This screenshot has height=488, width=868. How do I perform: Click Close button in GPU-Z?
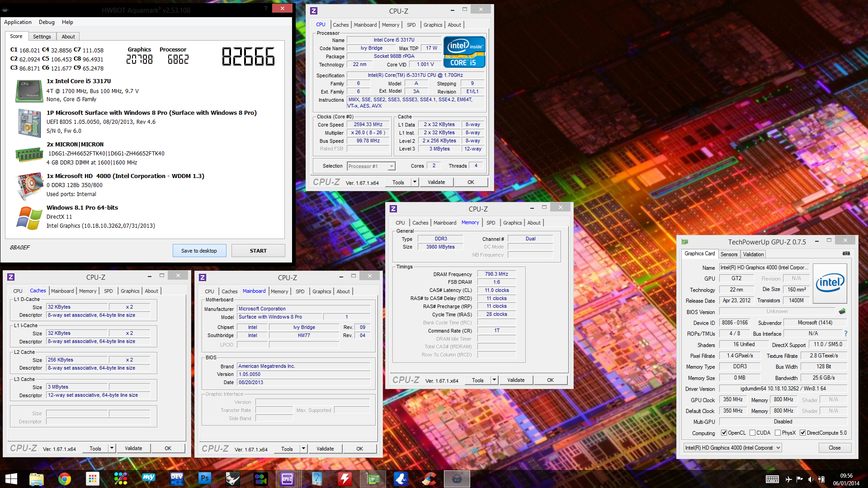(835, 448)
